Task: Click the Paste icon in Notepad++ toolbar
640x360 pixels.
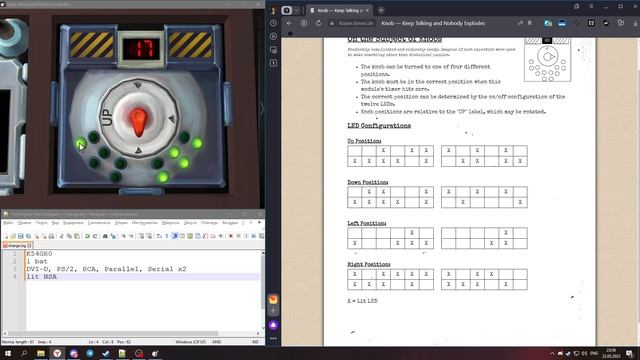Action: tap(76, 236)
